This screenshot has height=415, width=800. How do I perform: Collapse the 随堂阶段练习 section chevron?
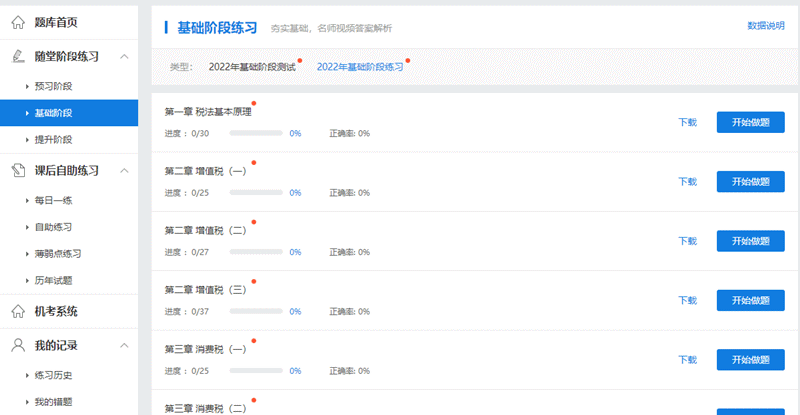(x=124, y=56)
